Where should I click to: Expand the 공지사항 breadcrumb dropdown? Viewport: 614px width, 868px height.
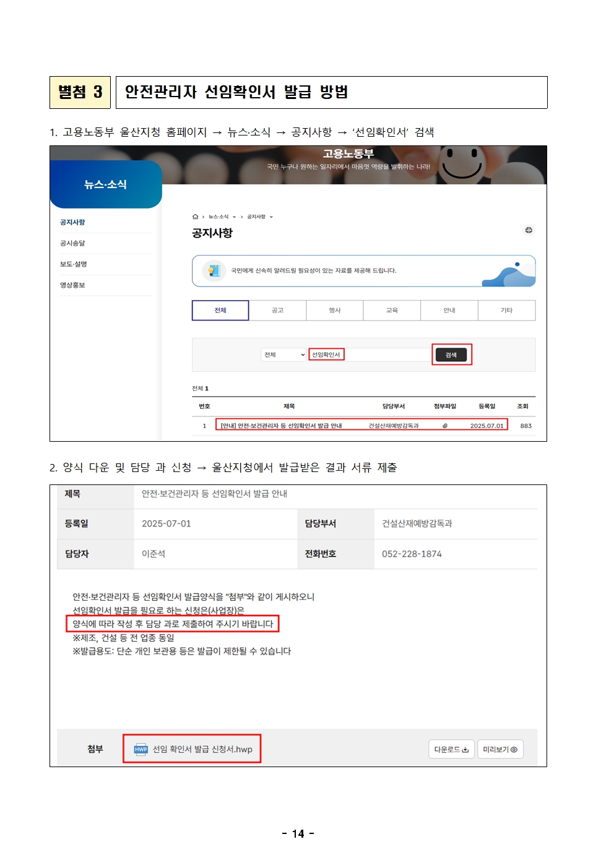click(271, 217)
